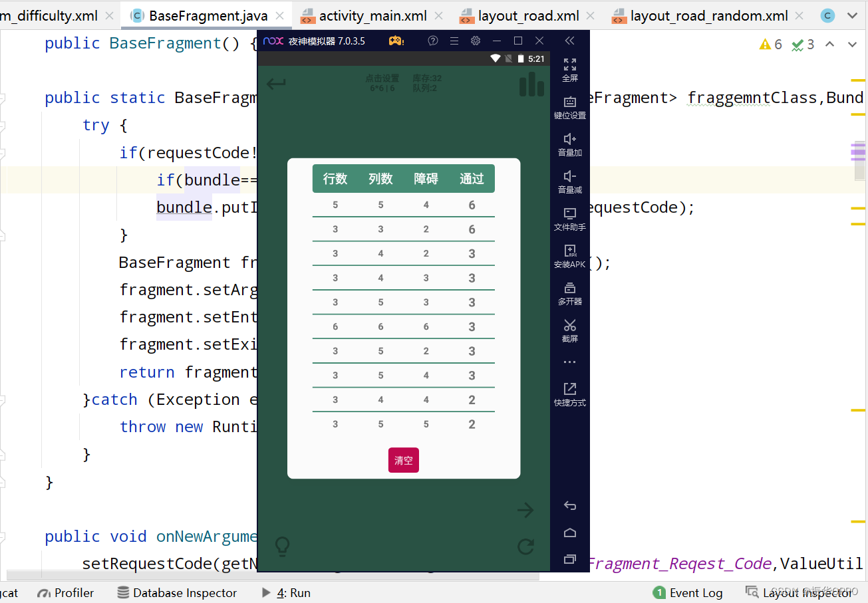Open the Nox title bar hamburger menu
868x603 pixels.
454,41
